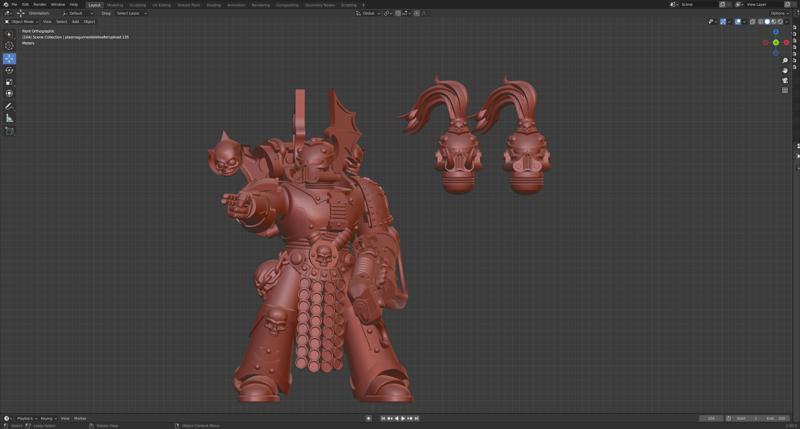800x429 pixels.
Task: Select the Annotate pencil tool
Action: pos(9,107)
